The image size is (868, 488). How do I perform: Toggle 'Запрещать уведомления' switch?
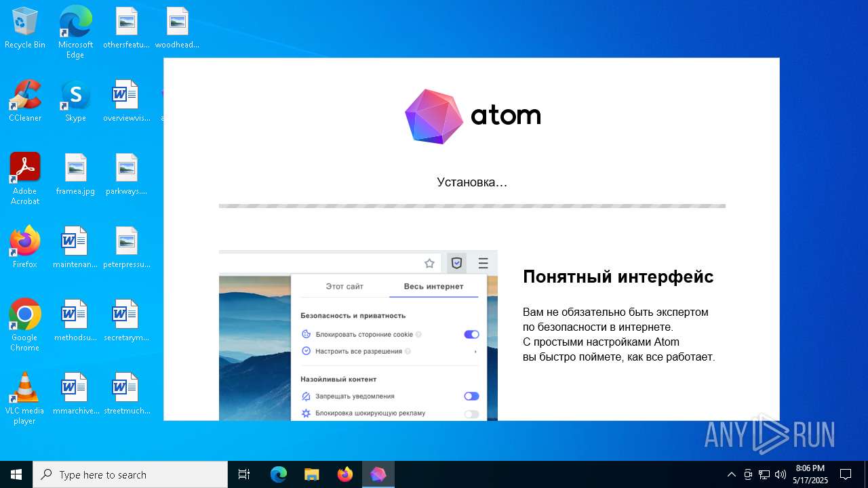coord(471,396)
